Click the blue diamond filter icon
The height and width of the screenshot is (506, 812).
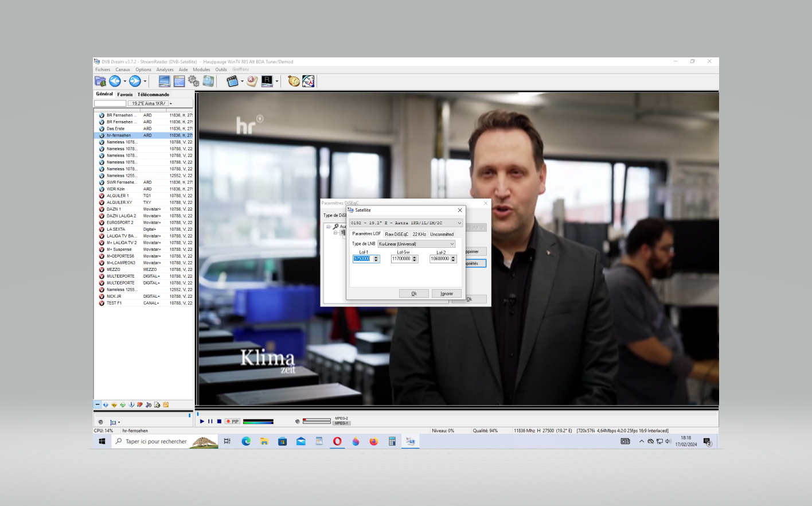(x=106, y=405)
